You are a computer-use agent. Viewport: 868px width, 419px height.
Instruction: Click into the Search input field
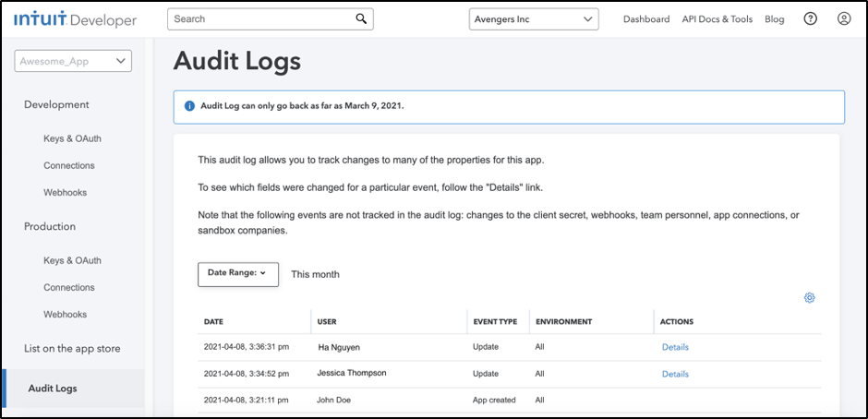[271, 18]
